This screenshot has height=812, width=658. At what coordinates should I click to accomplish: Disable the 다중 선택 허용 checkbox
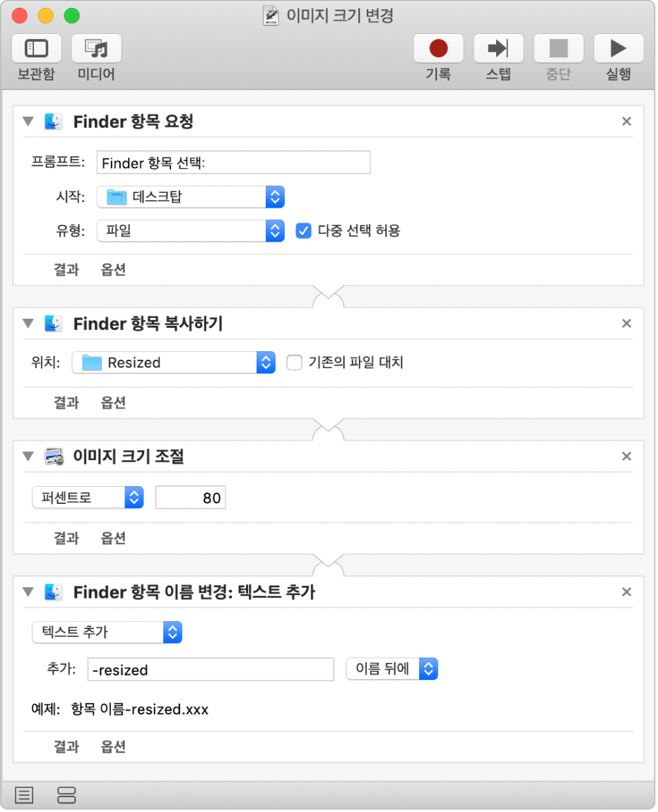pos(303,230)
